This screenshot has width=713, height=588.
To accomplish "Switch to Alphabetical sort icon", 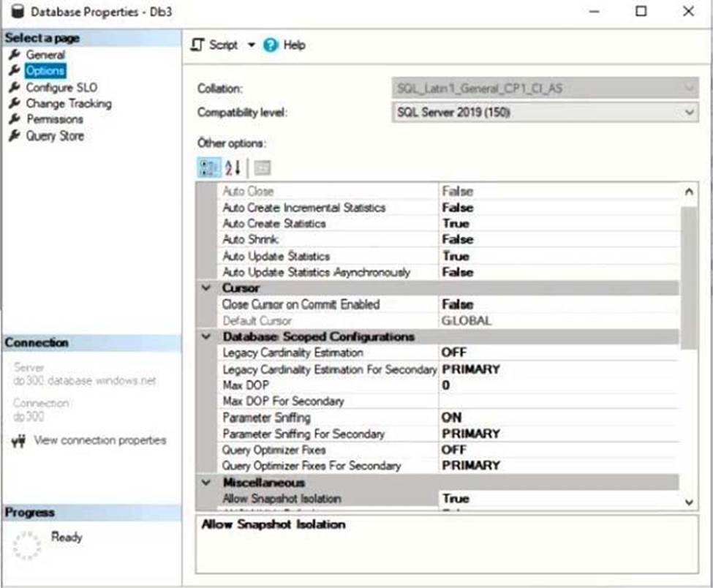I will coord(233,167).
